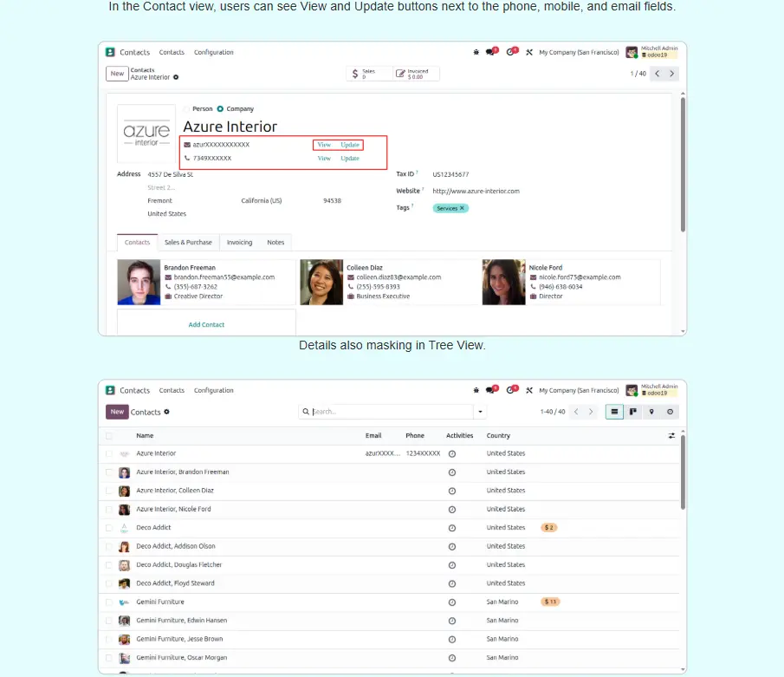The height and width of the screenshot is (677, 784).
Task: Tick the checkbox for Azure Interior row
Action: 109,453
